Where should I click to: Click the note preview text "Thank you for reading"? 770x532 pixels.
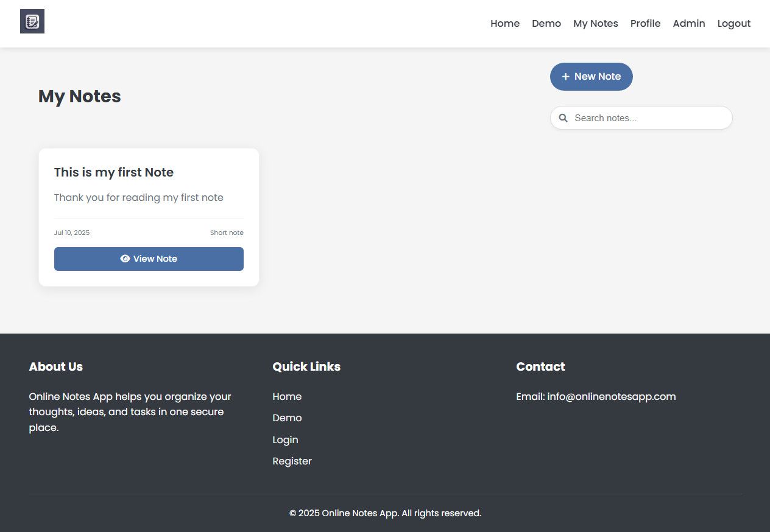pos(138,197)
